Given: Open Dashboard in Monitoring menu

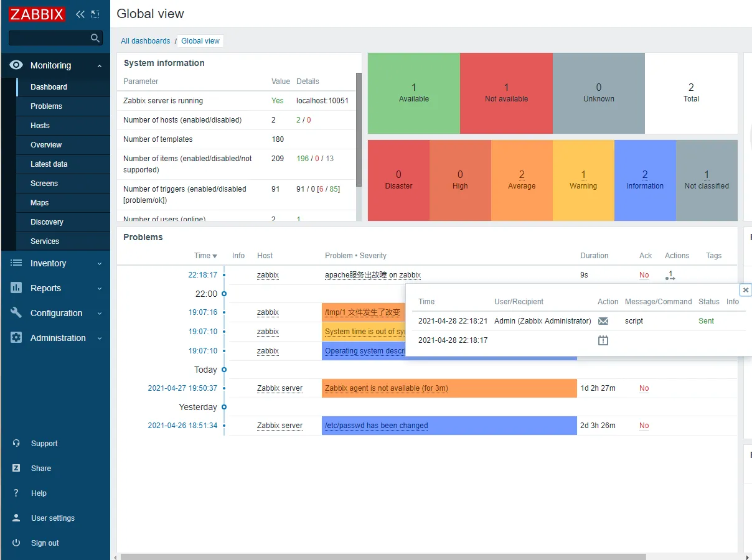Looking at the screenshot, I should pyautogui.click(x=63, y=87).
